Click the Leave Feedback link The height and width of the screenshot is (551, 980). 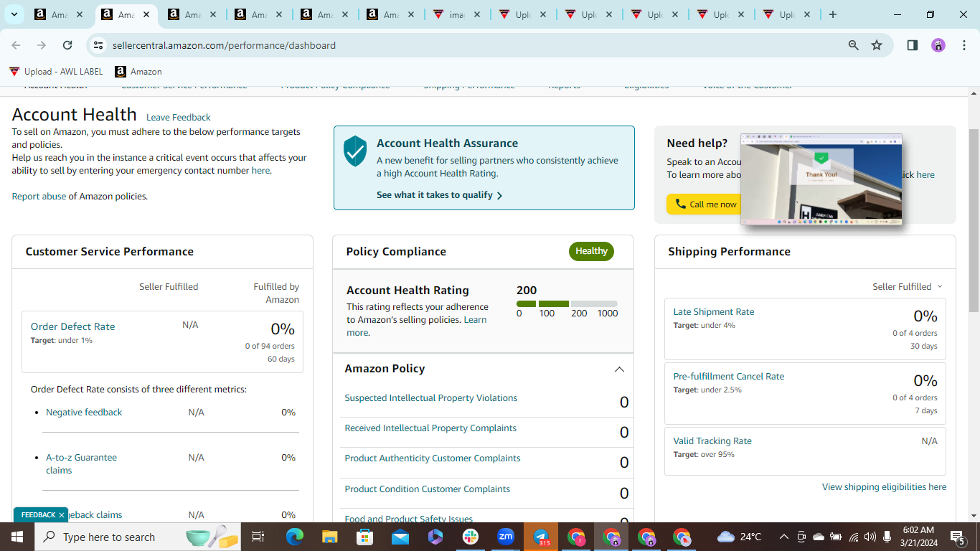(179, 117)
